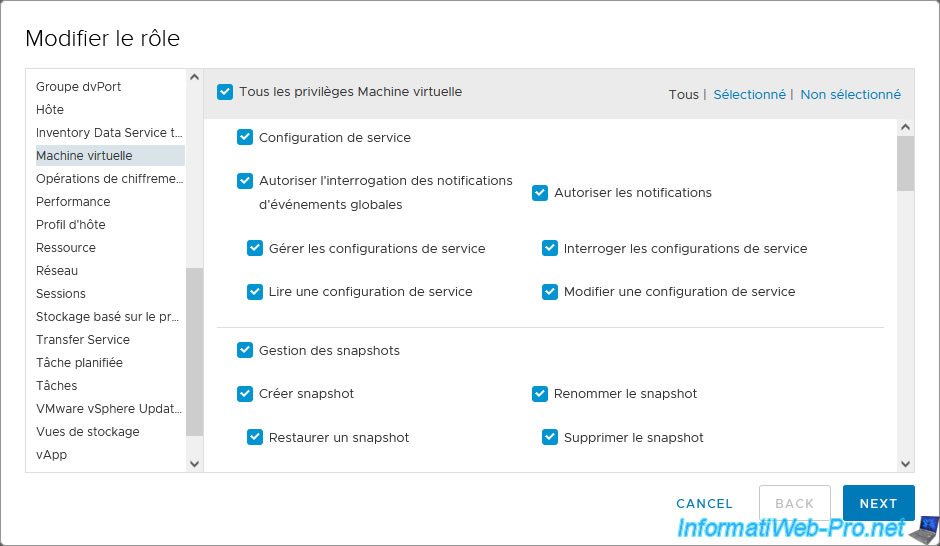The image size is (940, 546).
Task: Click the category list scroll-down arrow
Action: [194, 463]
